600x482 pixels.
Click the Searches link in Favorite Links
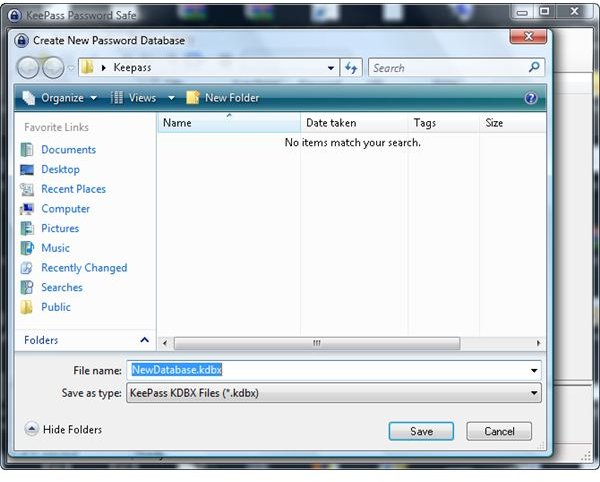(62, 287)
